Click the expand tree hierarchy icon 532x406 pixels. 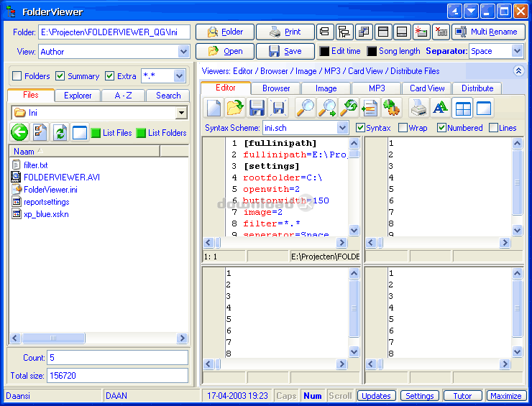(x=344, y=32)
